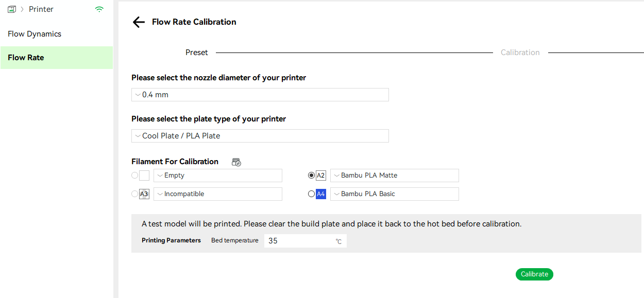Viewport: 644px width, 298px height.
Task: Select the A2 Bambu PLA Matte radio button
Action: tap(311, 176)
